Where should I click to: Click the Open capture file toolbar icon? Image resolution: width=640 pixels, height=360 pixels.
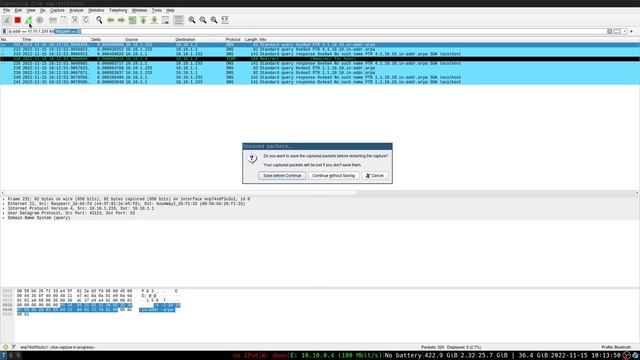click(53, 20)
